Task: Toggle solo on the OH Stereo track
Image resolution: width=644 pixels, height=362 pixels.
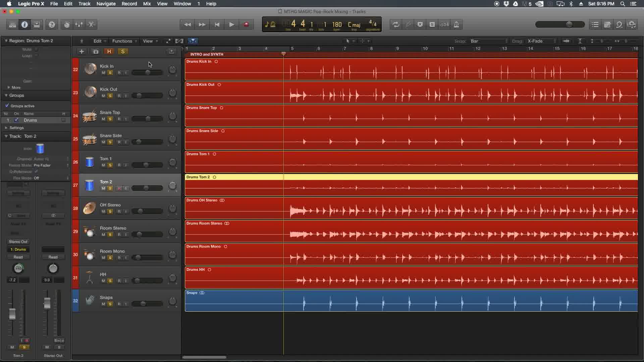Action: pos(110,212)
